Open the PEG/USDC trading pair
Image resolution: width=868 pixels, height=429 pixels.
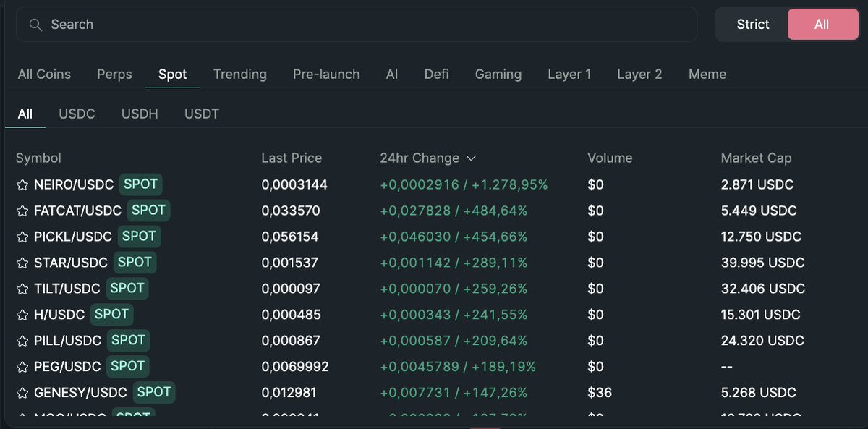[67, 367]
